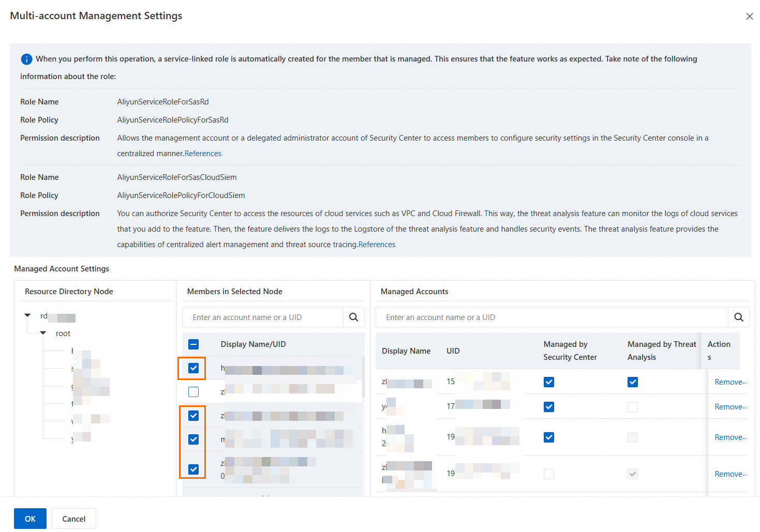
Task: Click search icon in Members in Selected Node
Action: [353, 317]
